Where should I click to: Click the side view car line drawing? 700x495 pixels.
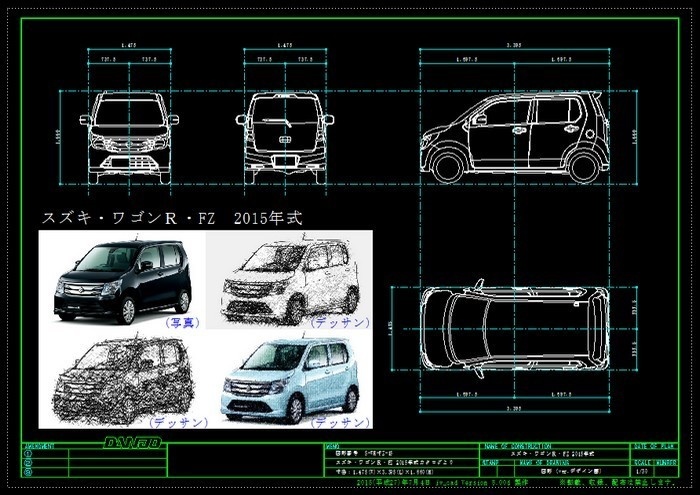(515, 137)
